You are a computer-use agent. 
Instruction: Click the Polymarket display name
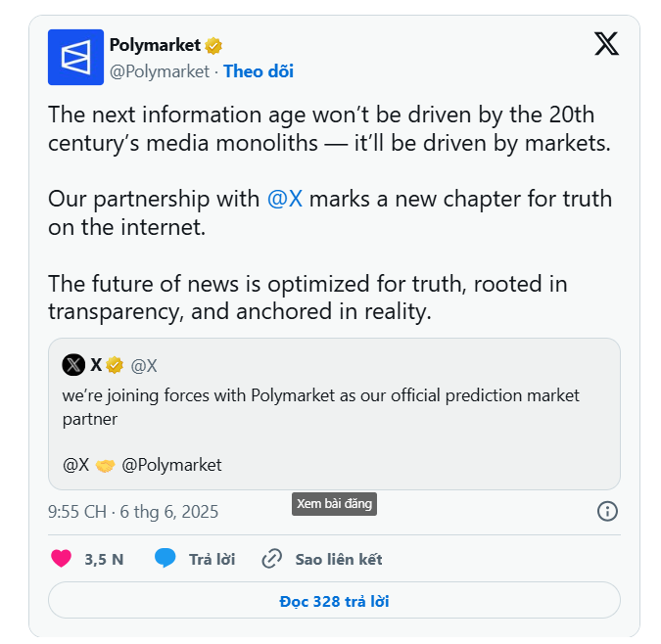pos(155,45)
